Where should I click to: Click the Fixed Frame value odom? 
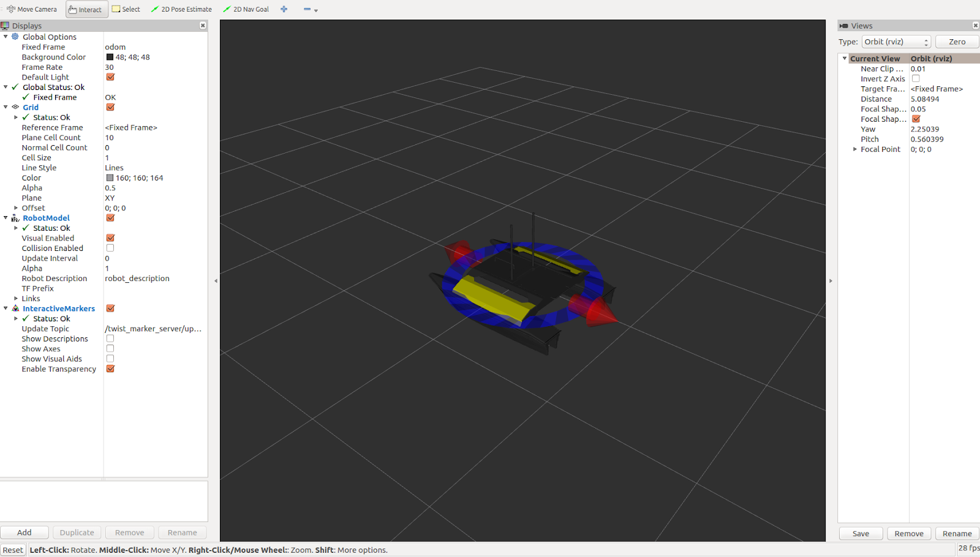[x=115, y=47]
